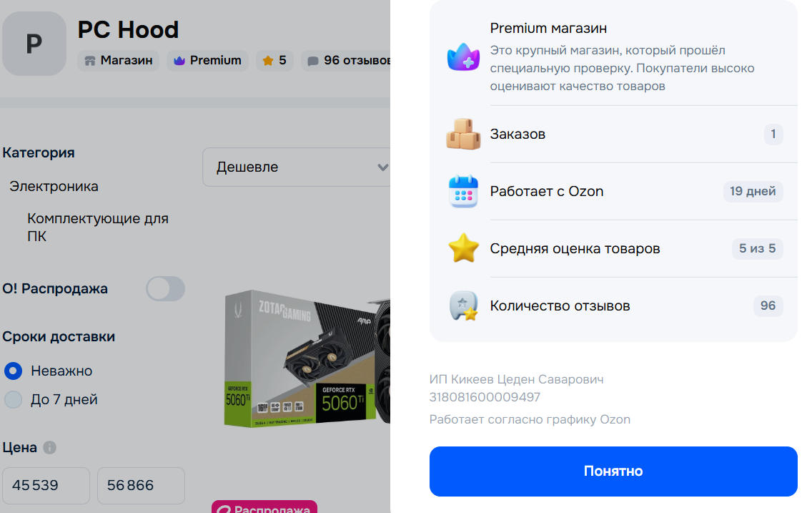Image resolution: width=812 pixels, height=513 pixels.
Task: Click the Понятно button
Action: tap(613, 471)
